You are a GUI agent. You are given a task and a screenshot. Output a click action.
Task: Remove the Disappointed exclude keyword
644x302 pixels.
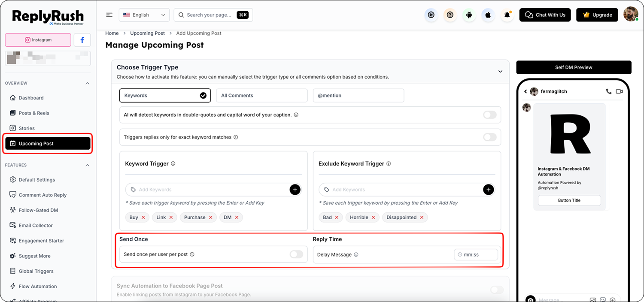tap(422, 217)
